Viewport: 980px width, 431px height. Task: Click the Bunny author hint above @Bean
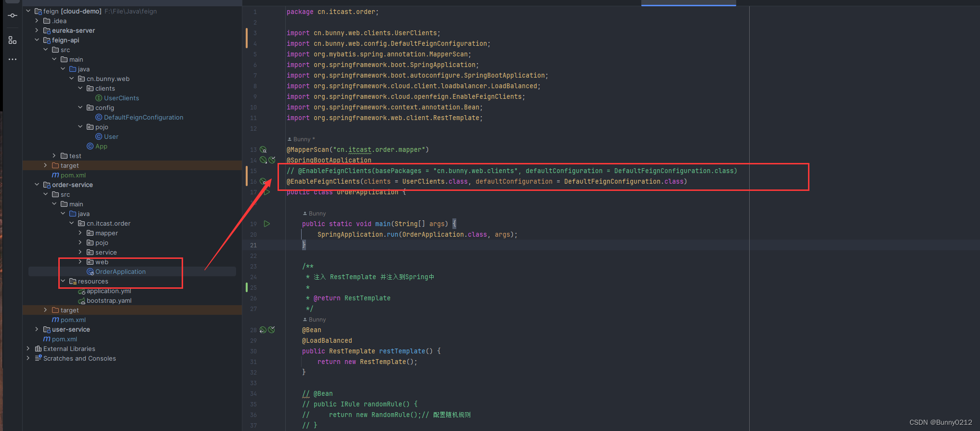click(314, 320)
